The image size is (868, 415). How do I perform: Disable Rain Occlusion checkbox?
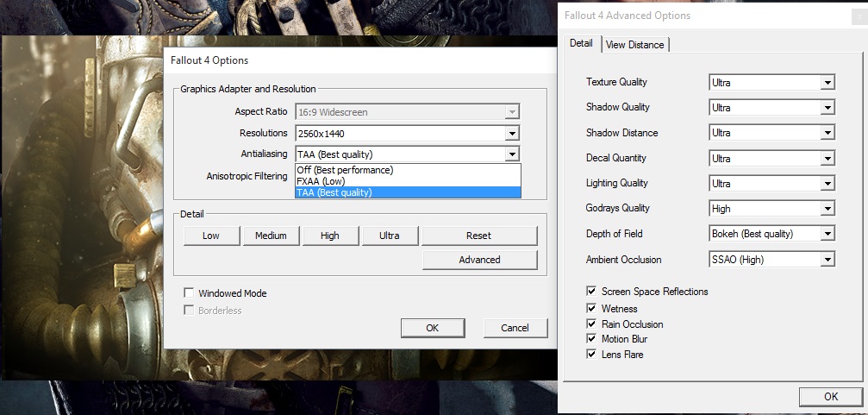591,324
